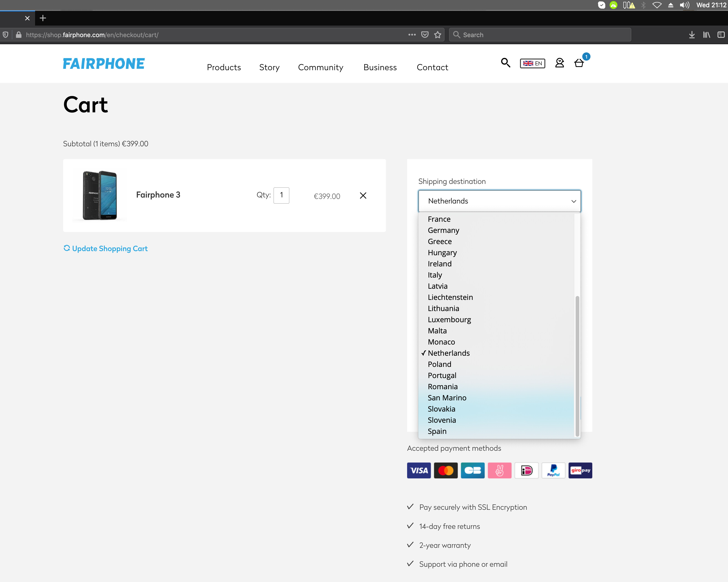The height and width of the screenshot is (582, 728).
Task: Save page to Pocket icon
Action: tap(425, 35)
